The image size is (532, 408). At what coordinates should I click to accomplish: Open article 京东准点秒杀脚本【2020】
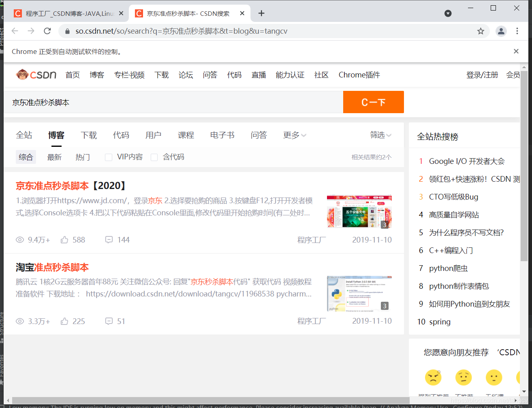pos(72,186)
